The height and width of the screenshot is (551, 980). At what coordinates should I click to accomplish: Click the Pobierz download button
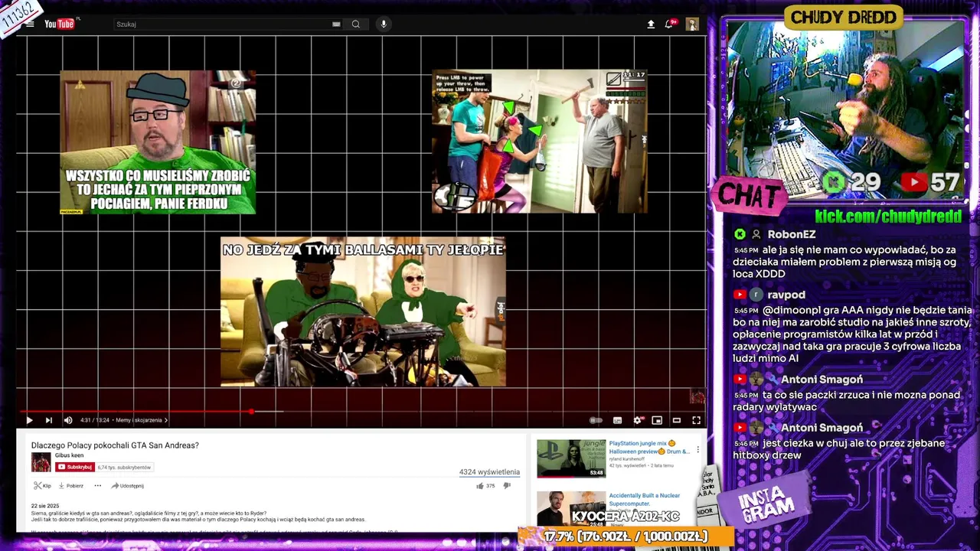pyautogui.click(x=71, y=486)
